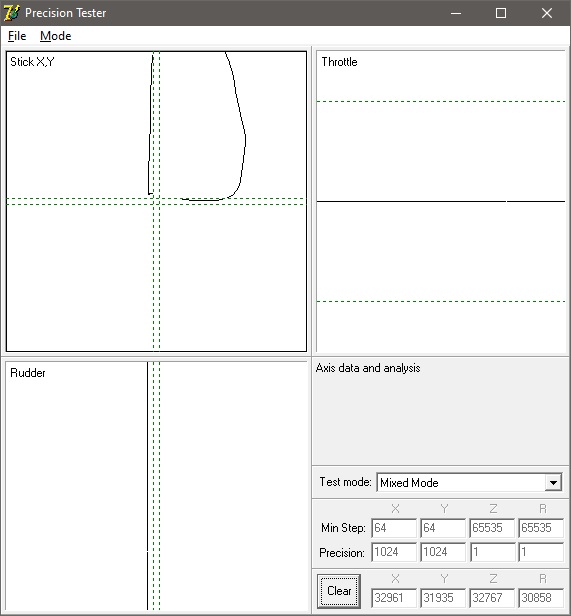
Task: Click the Z Min Step field
Action: click(x=492, y=528)
